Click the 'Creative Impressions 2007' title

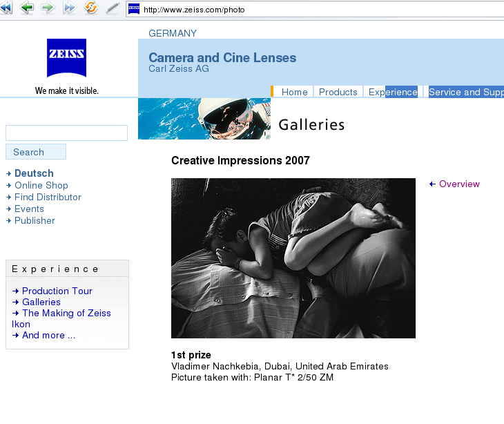tap(240, 160)
